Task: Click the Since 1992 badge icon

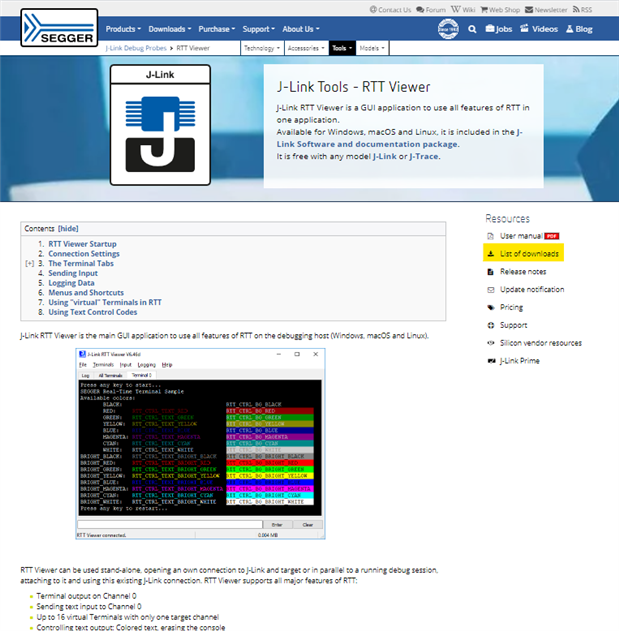Action: coord(448,29)
